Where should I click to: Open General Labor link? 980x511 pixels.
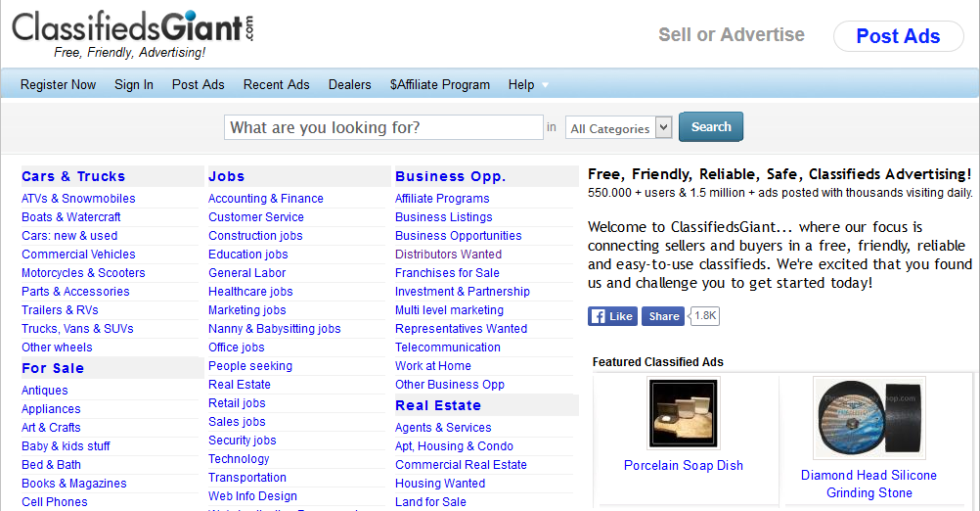point(246,273)
